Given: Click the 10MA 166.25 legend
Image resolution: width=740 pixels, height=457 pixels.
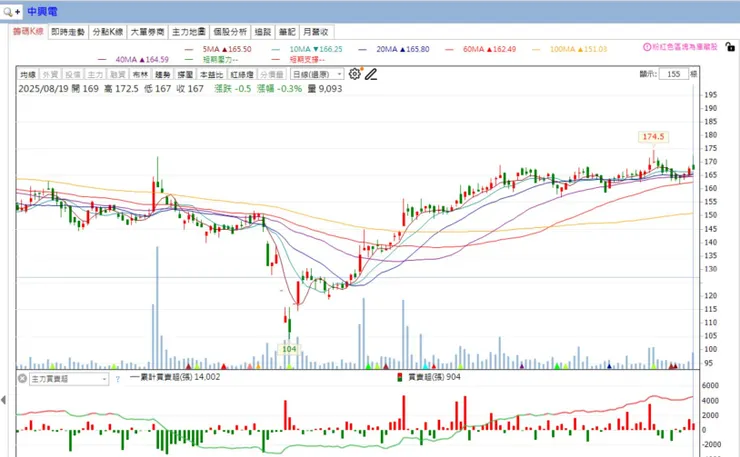Looking at the screenshot, I should coord(308,49).
